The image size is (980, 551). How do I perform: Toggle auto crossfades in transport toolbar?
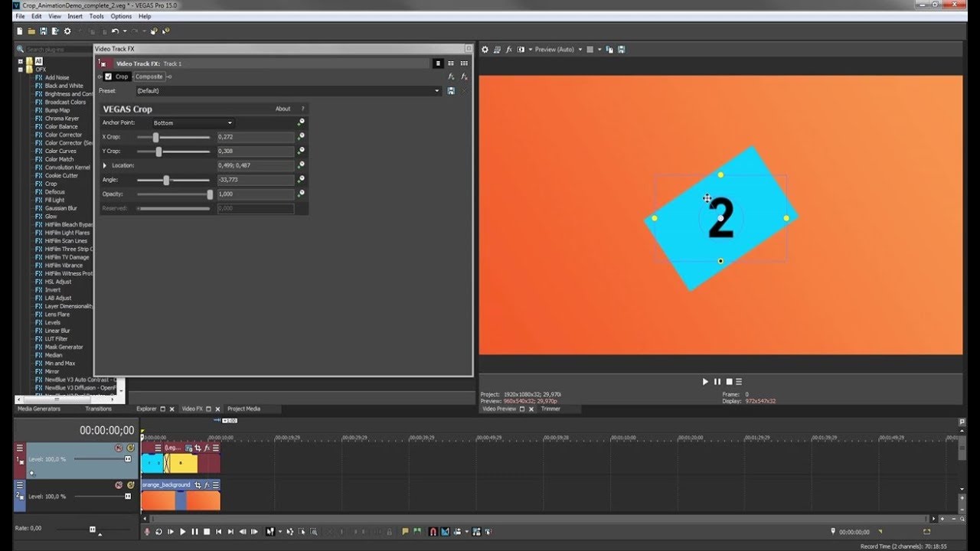445,531
